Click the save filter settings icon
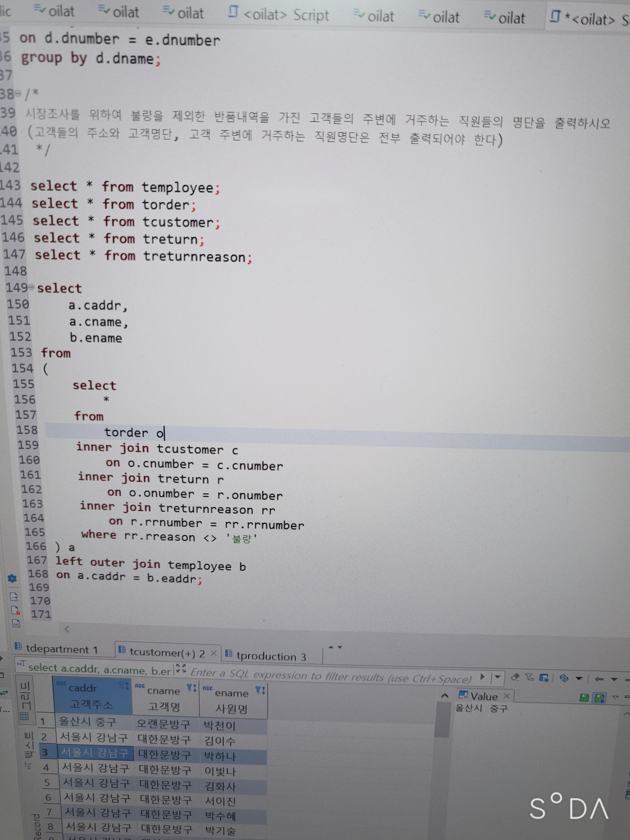The width and height of the screenshot is (630, 840). click(x=544, y=677)
